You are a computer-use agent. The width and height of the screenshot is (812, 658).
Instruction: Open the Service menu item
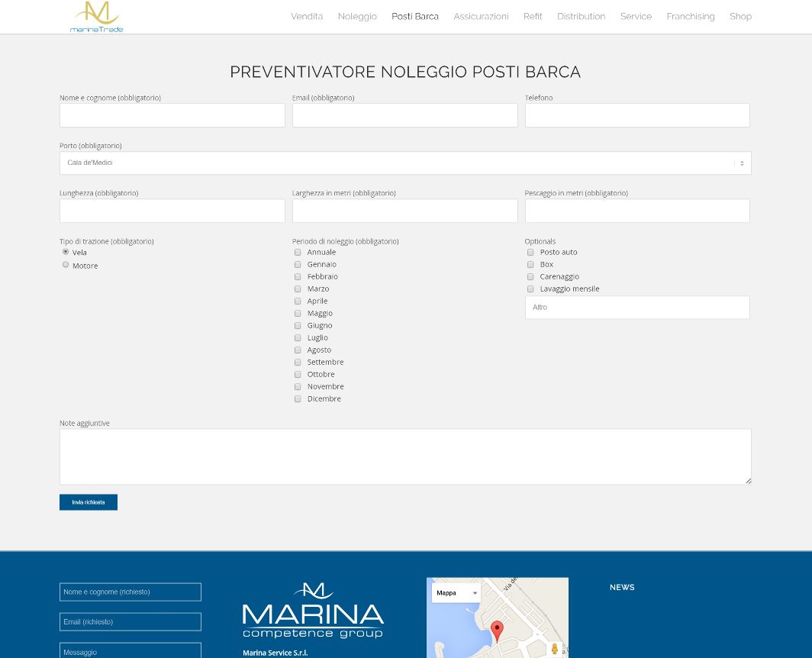636,17
